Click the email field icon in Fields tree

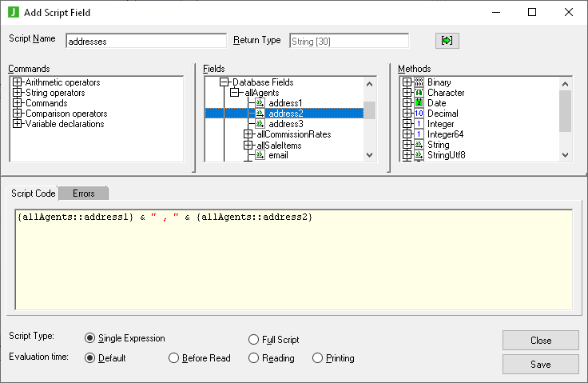pyautogui.click(x=260, y=155)
